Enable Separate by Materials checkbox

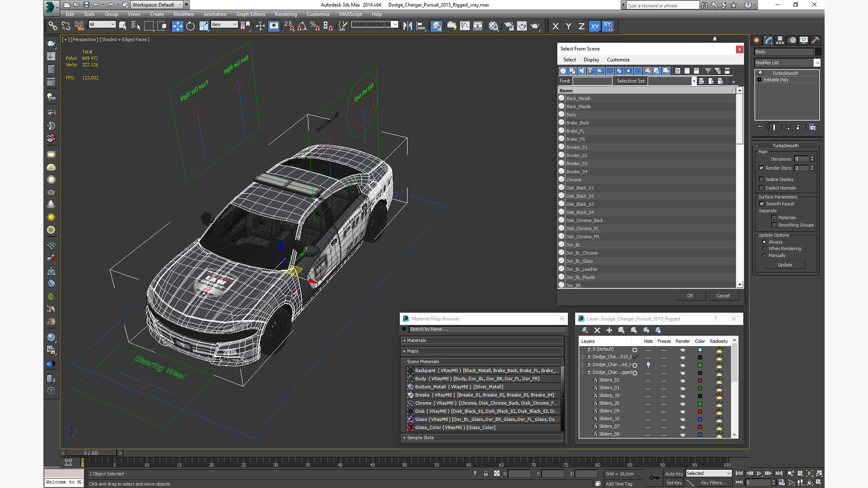point(774,218)
